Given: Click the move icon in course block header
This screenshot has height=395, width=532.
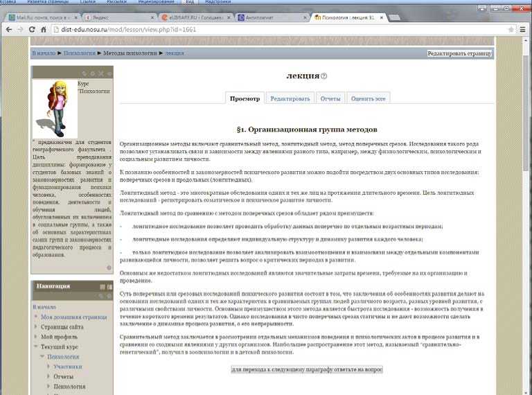Looking at the screenshot, I should coord(85,73).
